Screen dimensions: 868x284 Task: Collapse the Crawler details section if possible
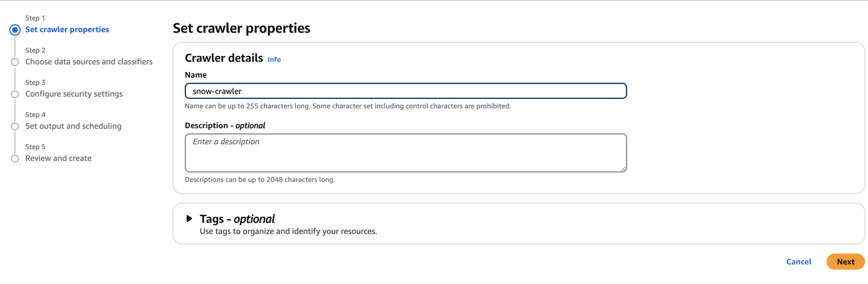(x=224, y=58)
